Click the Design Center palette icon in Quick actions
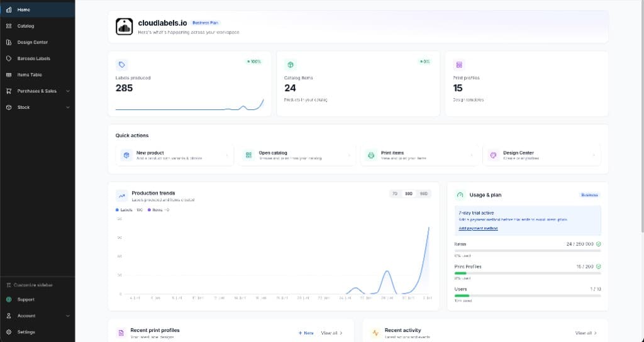 tap(493, 155)
